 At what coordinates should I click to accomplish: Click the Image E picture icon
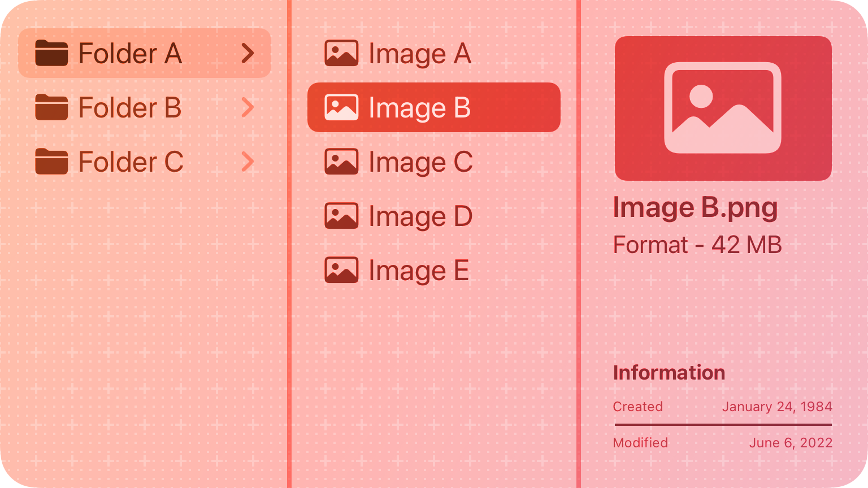coord(341,270)
